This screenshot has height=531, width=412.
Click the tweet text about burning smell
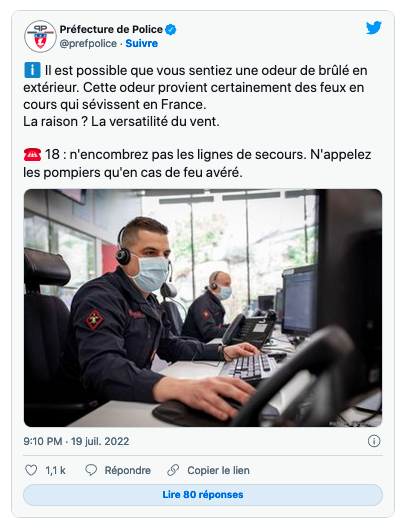(195, 96)
